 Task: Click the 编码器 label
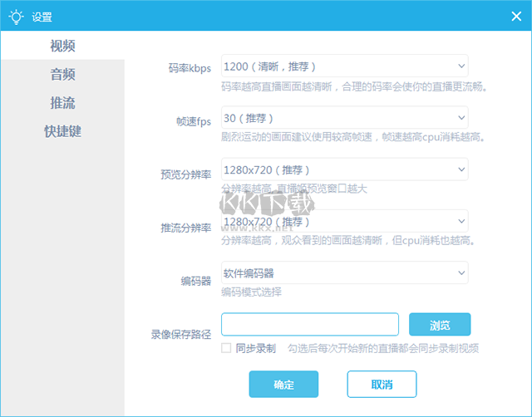pyautogui.click(x=196, y=281)
